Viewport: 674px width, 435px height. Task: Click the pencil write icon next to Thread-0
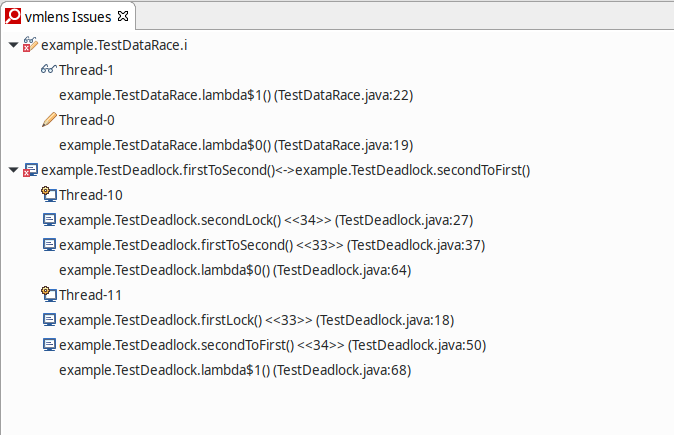click(49, 119)
